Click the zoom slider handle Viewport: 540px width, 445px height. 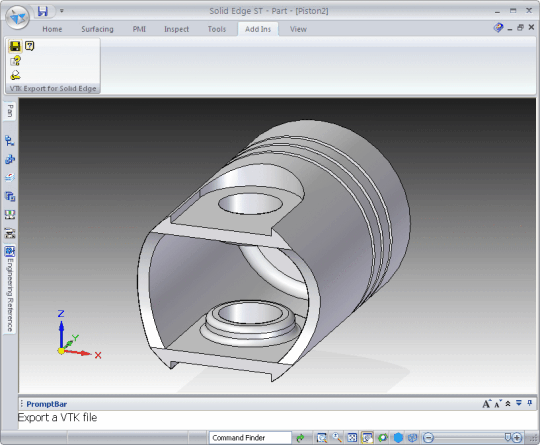coord(508,437)
